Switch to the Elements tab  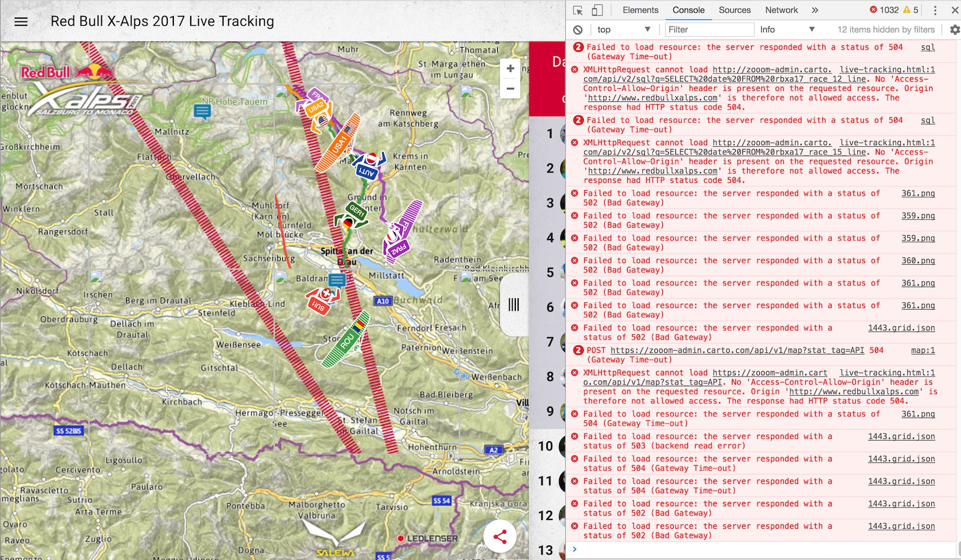coord(640,10)
